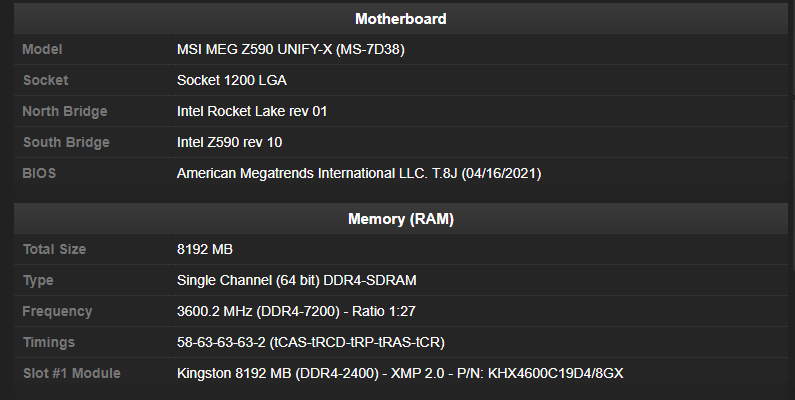The height and width of the screenshot is (400, 795).
Task: Select the North Bridge row label
Action: [64, 111]
